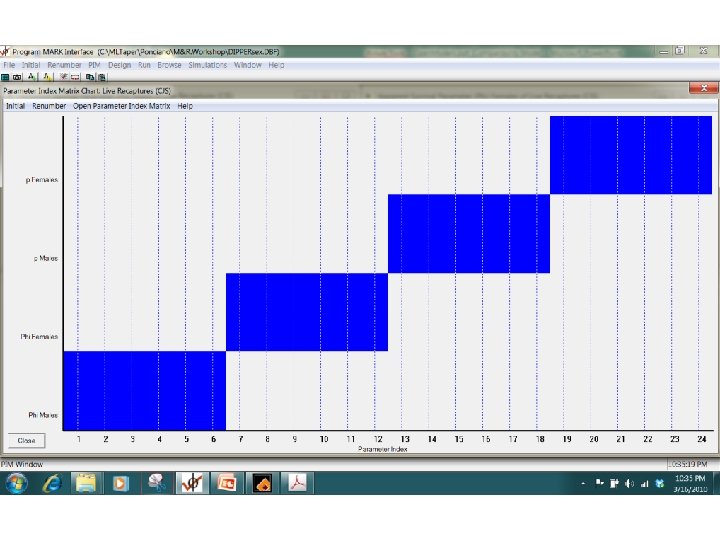Click the clipboard paste toolbar icon
This screenshot has width=720, height=540.
[x=101, y=77]
